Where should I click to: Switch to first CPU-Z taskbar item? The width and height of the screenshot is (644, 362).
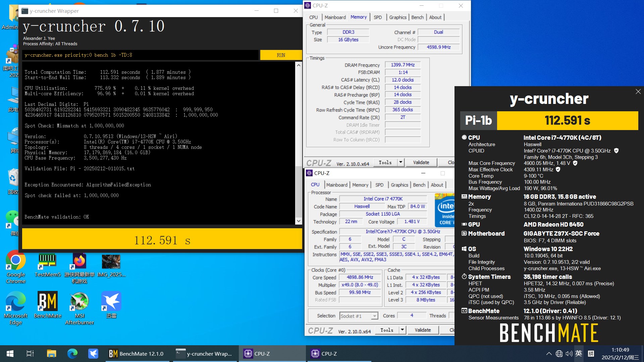[272, 354]
